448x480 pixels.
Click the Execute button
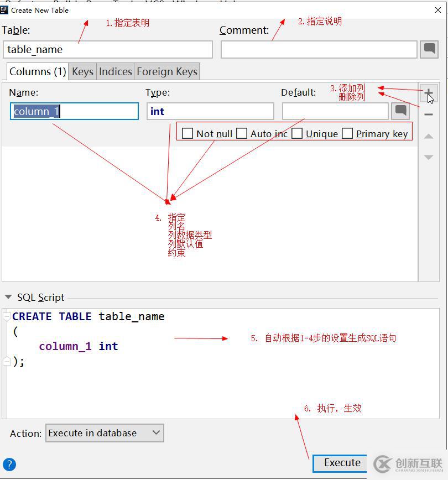click(340, 463)
